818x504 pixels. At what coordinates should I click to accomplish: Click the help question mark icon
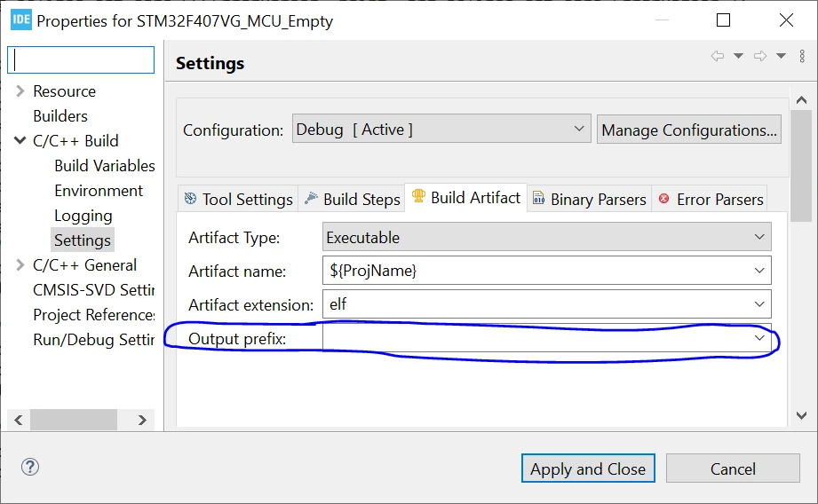[x=30, y=467]
